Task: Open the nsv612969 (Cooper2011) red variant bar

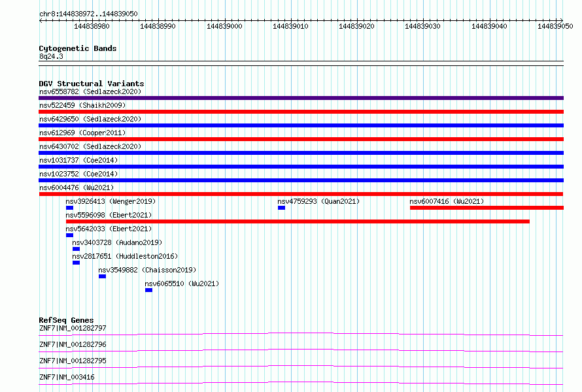Action: 301,139
